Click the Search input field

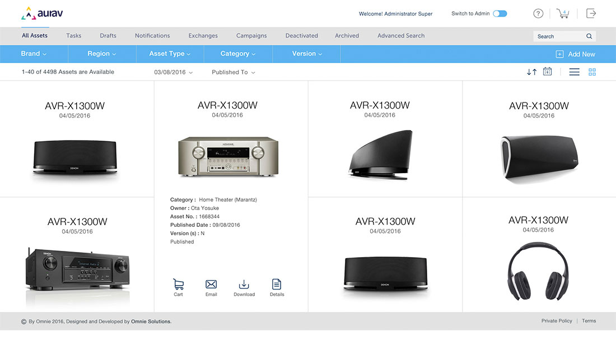pos(564,36)
